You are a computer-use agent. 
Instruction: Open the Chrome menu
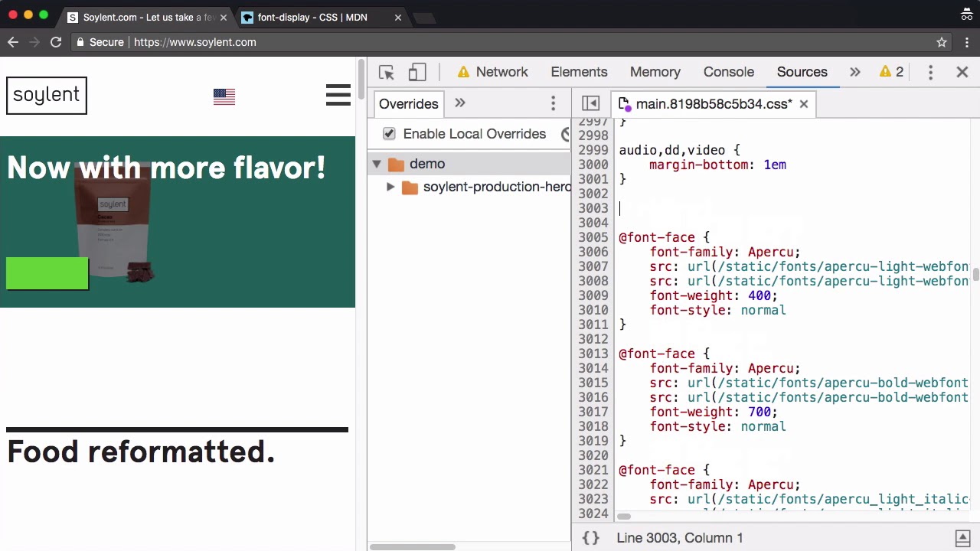coord(967,42)
